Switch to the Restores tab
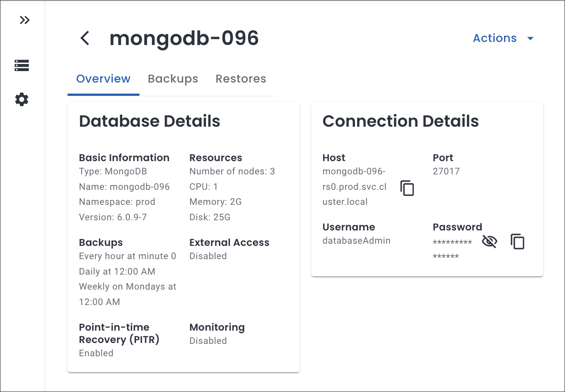This screenshot has width=565, height=392. click(x=241, y=79)
